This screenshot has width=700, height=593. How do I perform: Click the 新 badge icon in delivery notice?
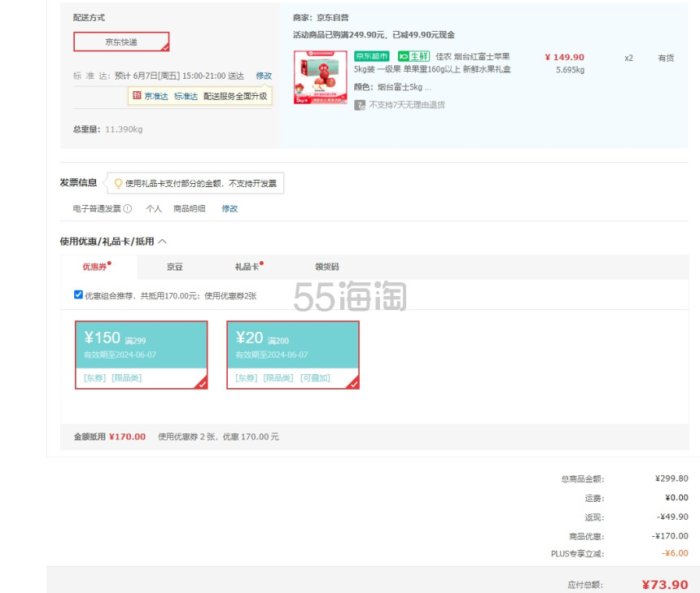click(x=137, y=95)
